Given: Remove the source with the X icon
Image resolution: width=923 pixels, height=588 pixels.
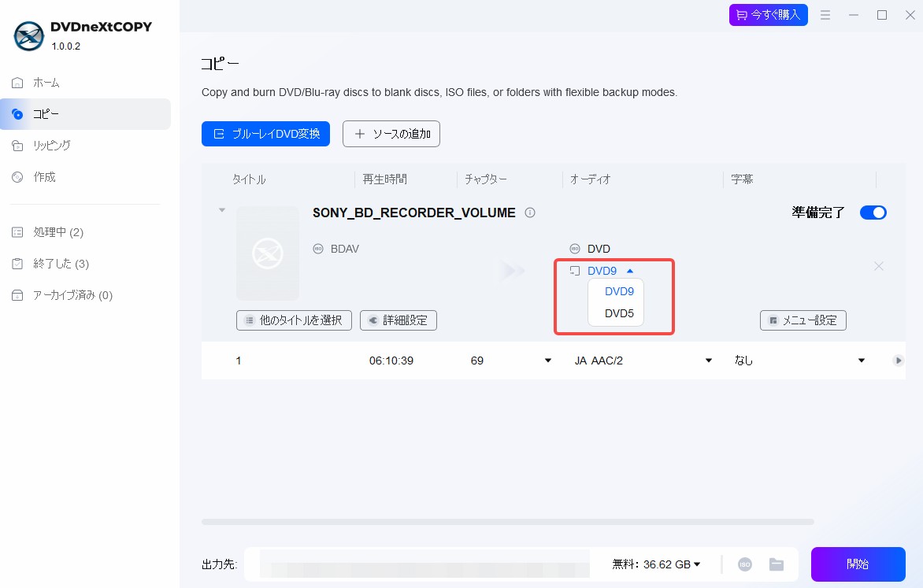Looking at the screenshot, I should click(879, 266).
